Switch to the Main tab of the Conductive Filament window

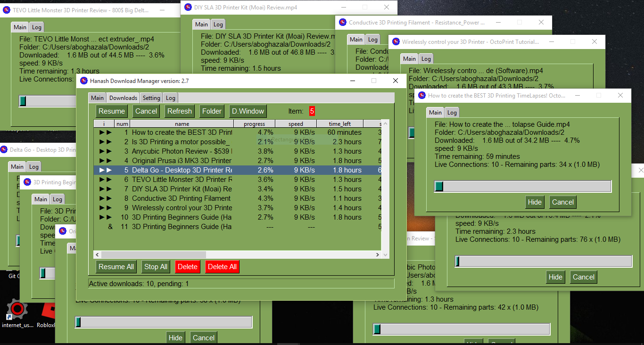tap(356, 39)
